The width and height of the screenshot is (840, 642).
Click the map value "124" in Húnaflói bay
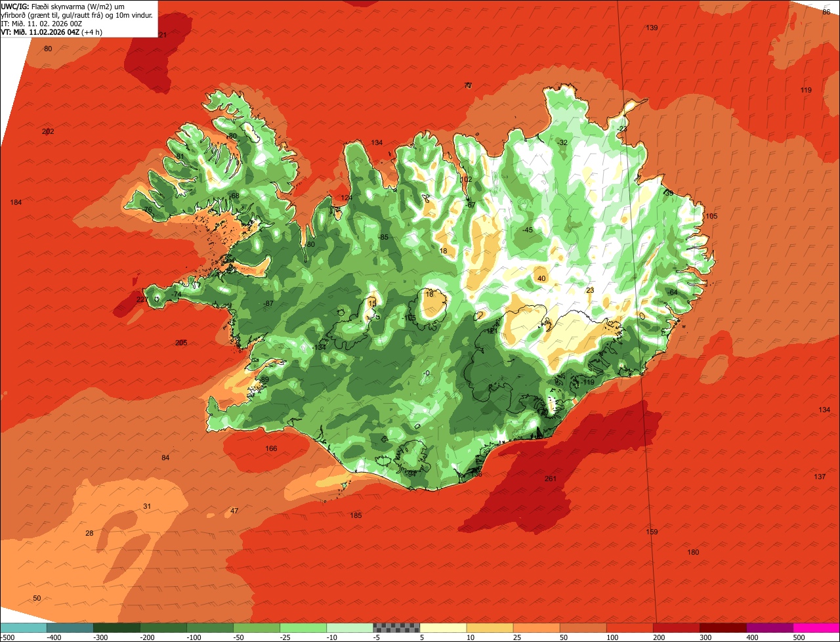tap(346, 198)
